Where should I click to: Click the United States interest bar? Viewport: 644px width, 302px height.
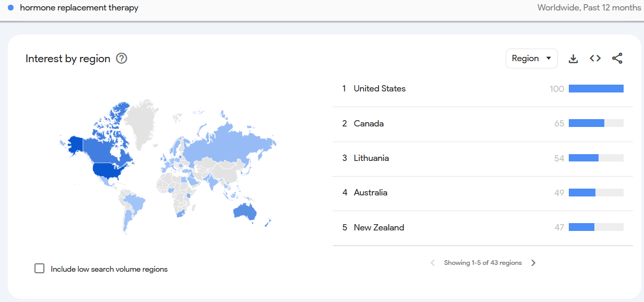(596, 89)
